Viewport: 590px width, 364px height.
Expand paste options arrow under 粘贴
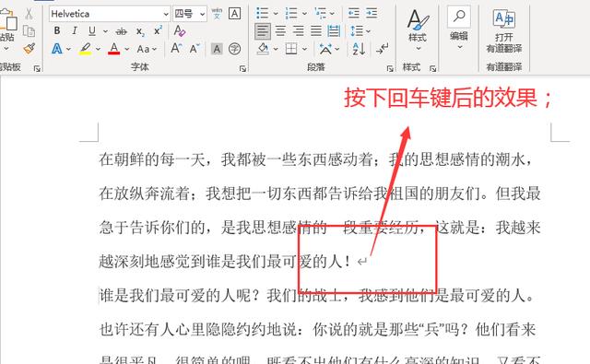click(6, 49)
